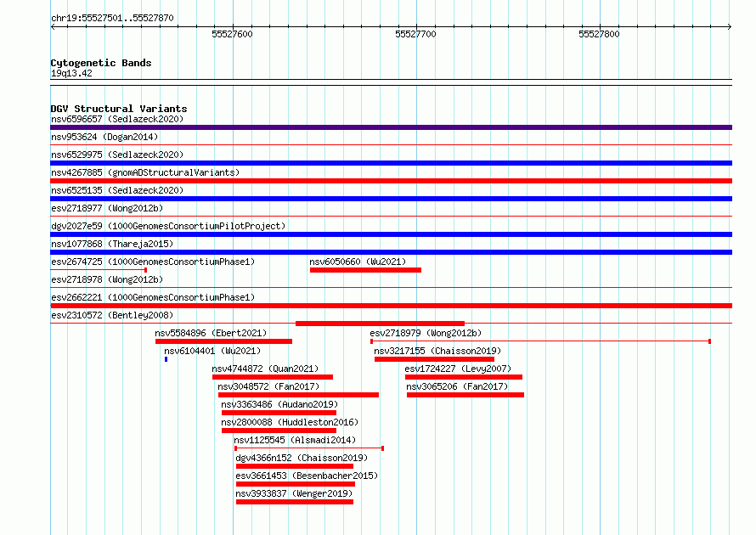The height and width of the screenshot is (535, 756).
Task: Select the dark purple nsv6596657 variant bar
Action: click(391, 127)
